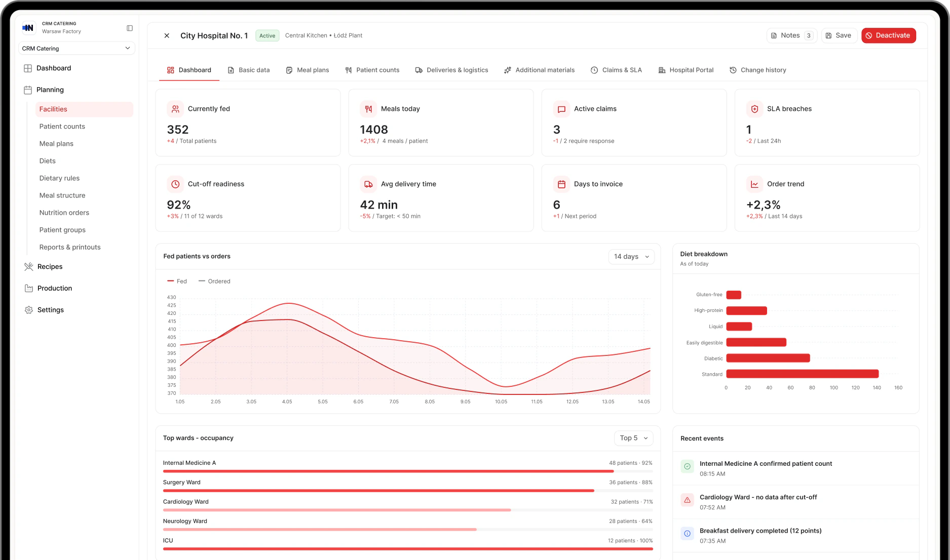Viewport: 950px width, 560px height.
Task: Open the Deliveries & logistics tab
Action: click(451, 70)
